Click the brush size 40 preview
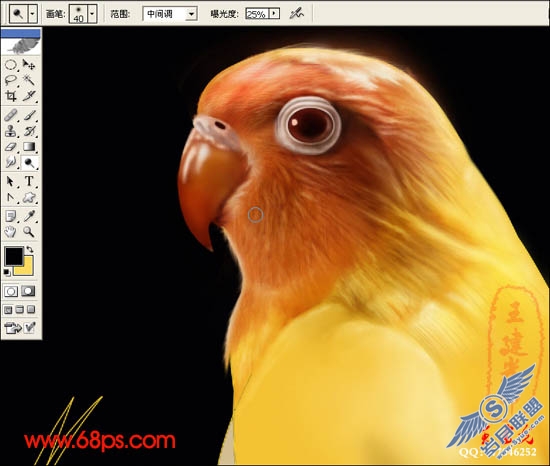This screenshot has height=466, width=550. coord(78,14)
